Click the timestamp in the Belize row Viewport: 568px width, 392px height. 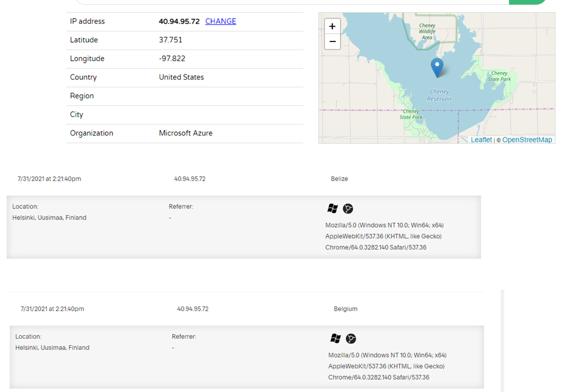(x=49, y=179)
